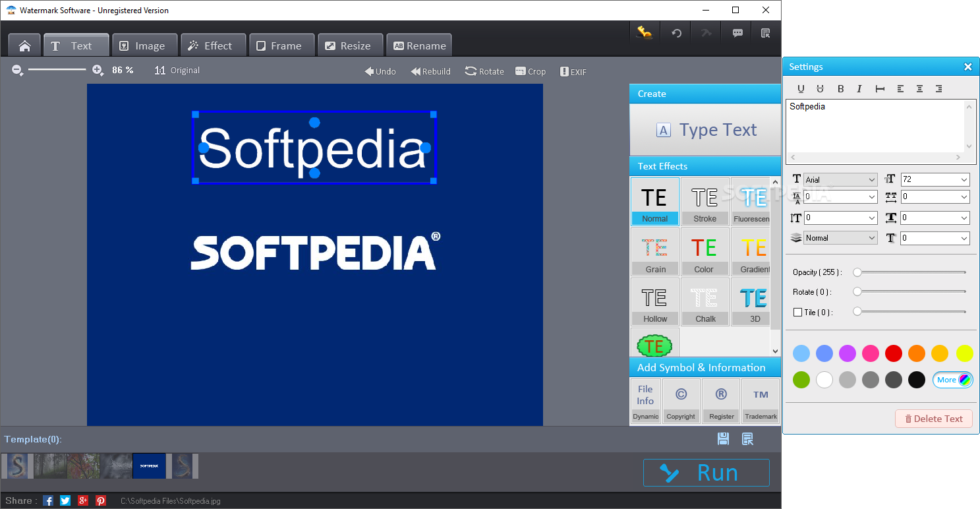Image resolution: width=980 pixels, height=509 pixels.
Task: Insert the Copyright symbol
Action: pos(681,401)
